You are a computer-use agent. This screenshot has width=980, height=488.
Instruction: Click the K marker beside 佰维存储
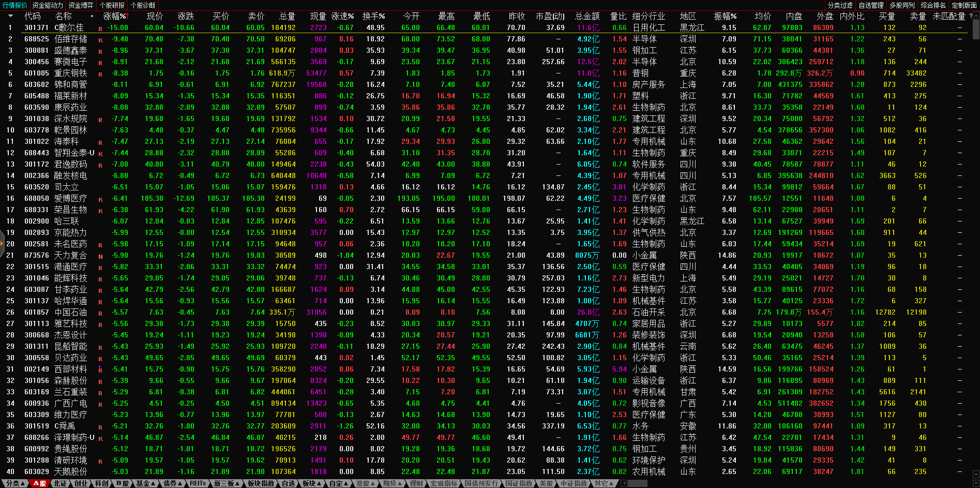coord(100,40)
